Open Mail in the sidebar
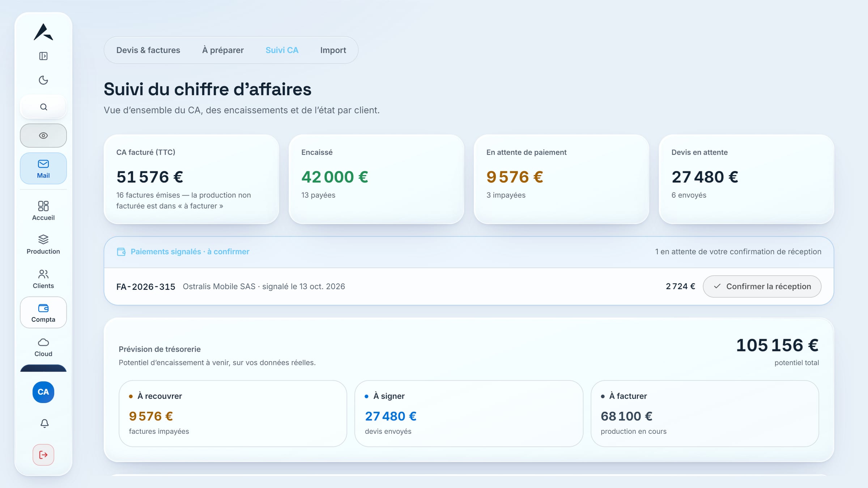This screenshot has width=868, height=488. 43,169
